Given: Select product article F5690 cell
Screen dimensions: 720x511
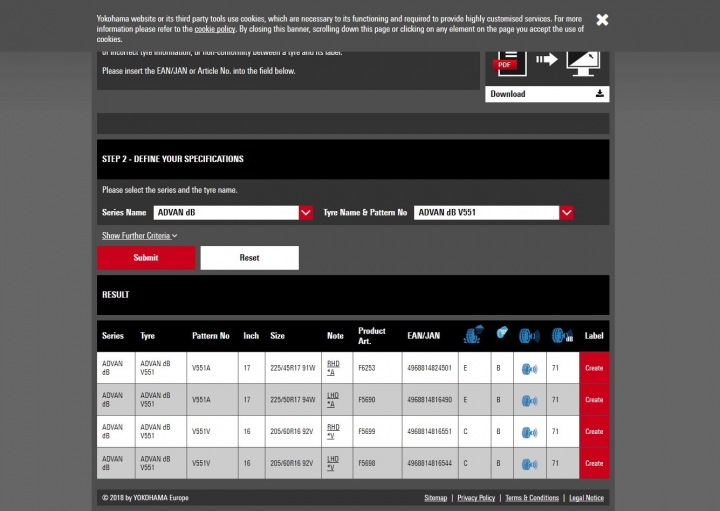Looking at the screenshot, I should (377, 399).
